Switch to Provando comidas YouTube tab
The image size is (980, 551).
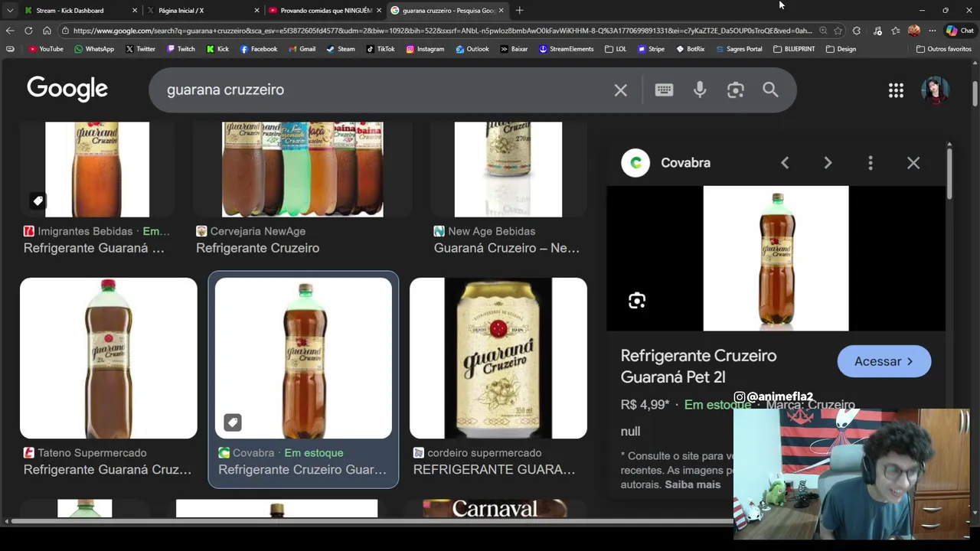point(323,10)
